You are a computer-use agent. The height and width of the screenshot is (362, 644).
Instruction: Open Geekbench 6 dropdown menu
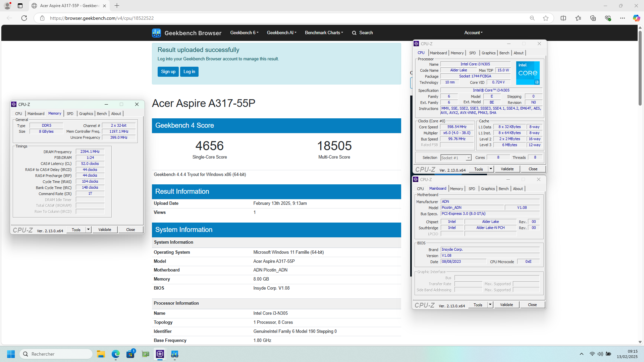[244, 33]
